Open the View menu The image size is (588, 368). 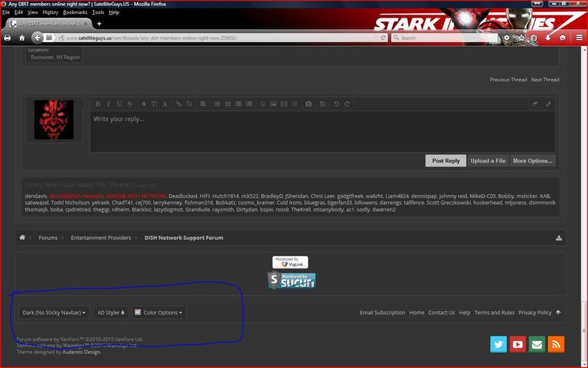pos(33,12)
